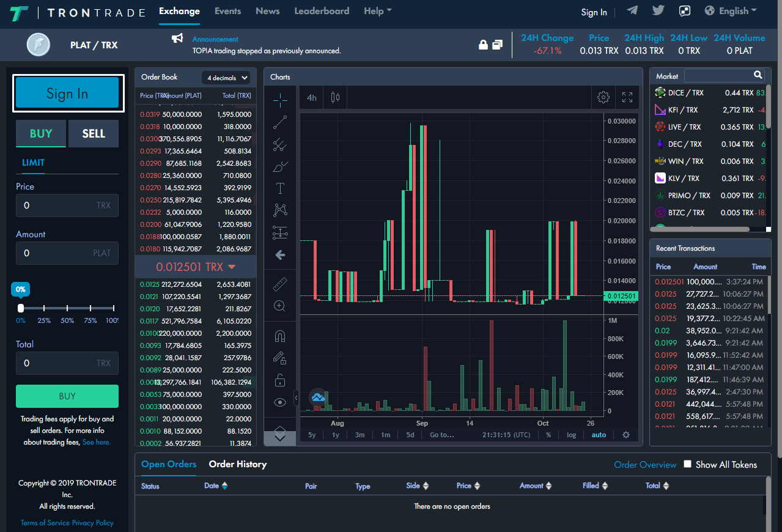
Task: Click the dice game icon in header
Action: click(684, 11)
